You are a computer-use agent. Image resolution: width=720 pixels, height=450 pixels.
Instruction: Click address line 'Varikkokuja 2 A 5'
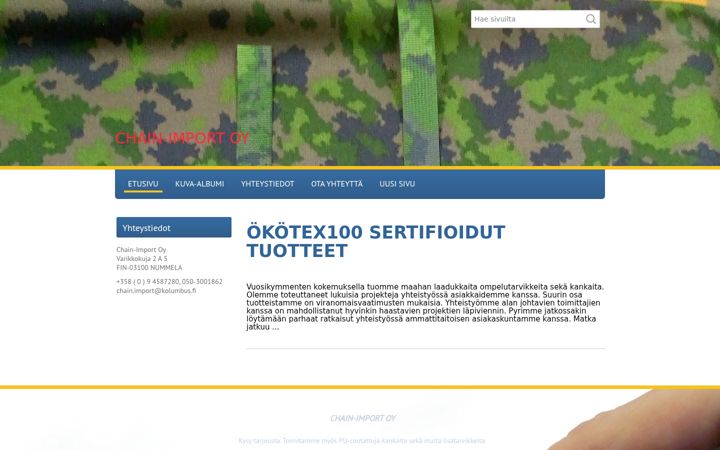point(142,259)
